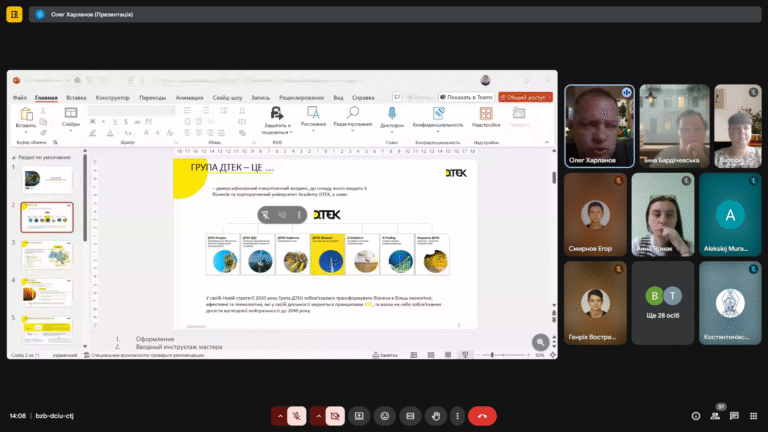Click the Заметки notes button
Image resolution: width=768 pixels, height=432 pixels.
tap(385, 355)
